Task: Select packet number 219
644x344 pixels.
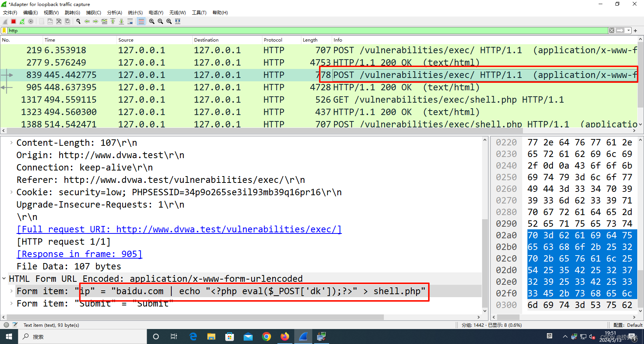Action: coord(319,50)
